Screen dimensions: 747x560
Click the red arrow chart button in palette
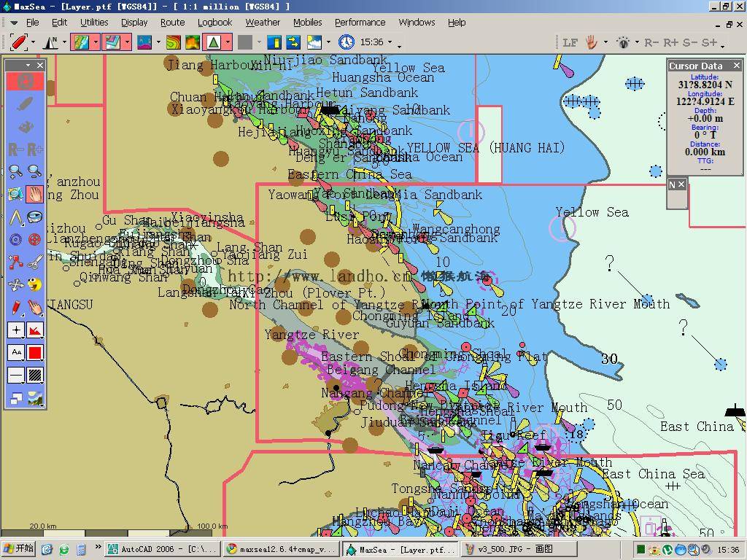(x=35, y=330)
